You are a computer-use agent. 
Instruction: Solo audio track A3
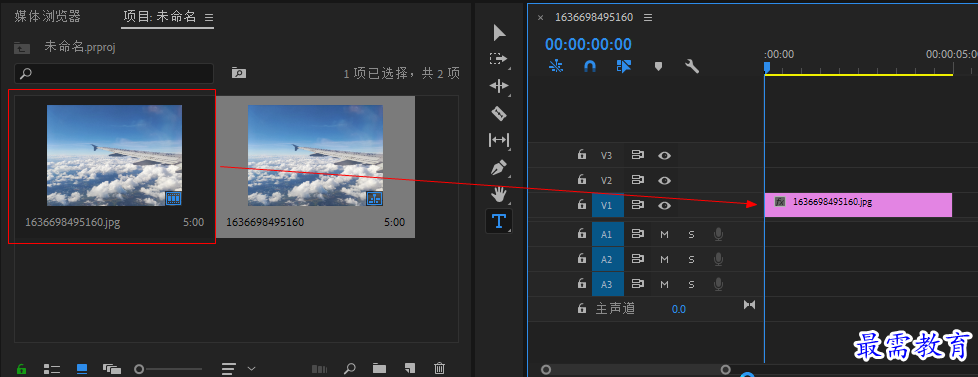(691, 285)
